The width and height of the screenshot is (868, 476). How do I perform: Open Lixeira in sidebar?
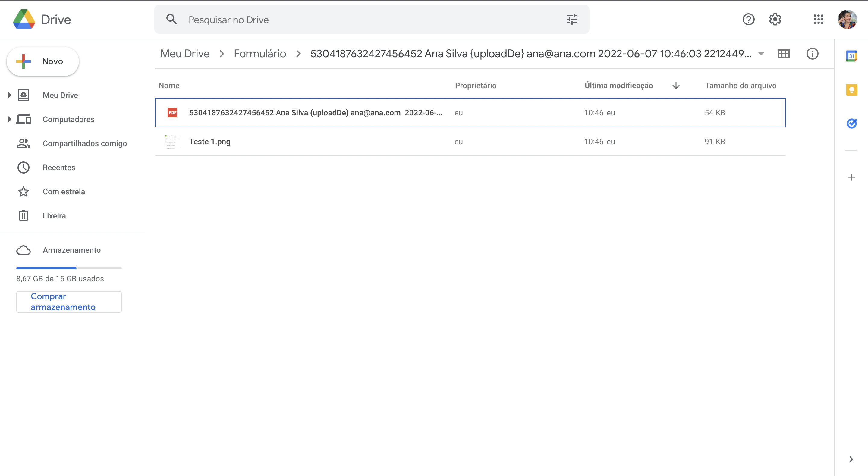tap(54, 216)
